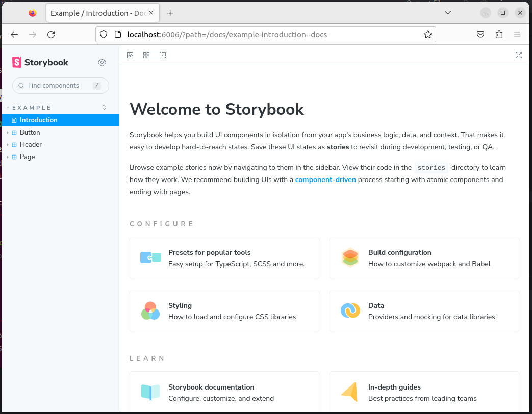Open the sidebar settings gear menu
This screenshot has height=414, width=532.
(x=102, y=62)
